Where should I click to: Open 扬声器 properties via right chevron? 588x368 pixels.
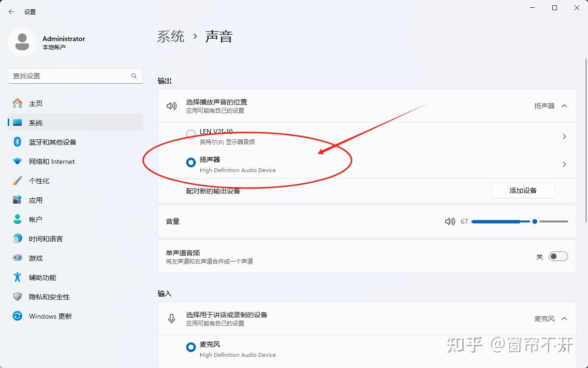click(x=564, y=164)
